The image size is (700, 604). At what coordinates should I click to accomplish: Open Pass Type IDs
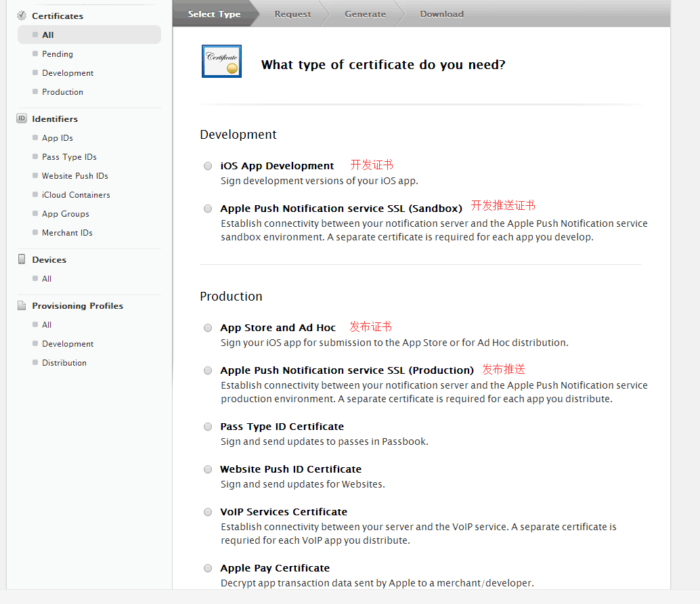pyautogui.click(x=69, y=156)
